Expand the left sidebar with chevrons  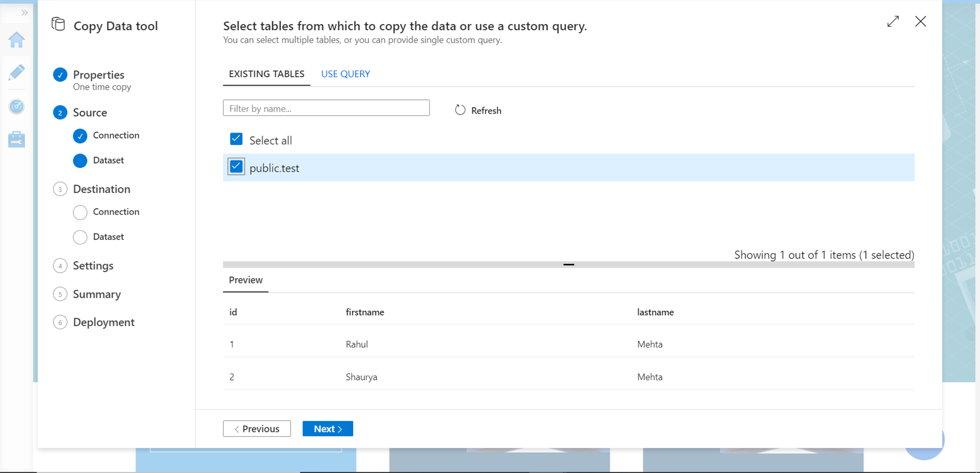(x=24, y=13)
